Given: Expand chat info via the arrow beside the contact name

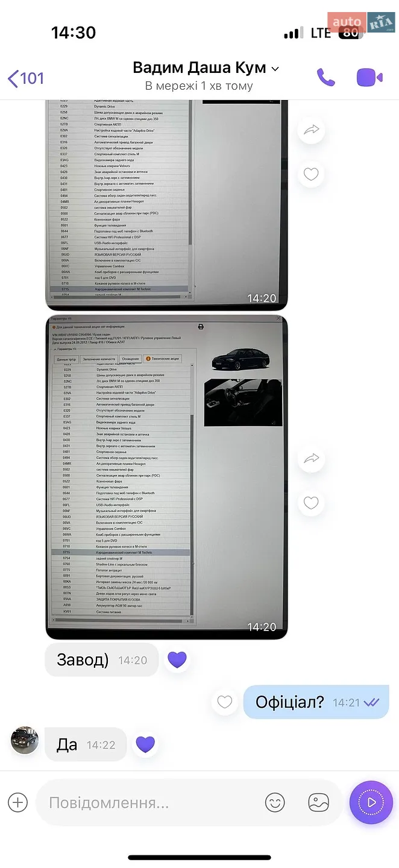Looking at the screenshot, I should 275,69.
